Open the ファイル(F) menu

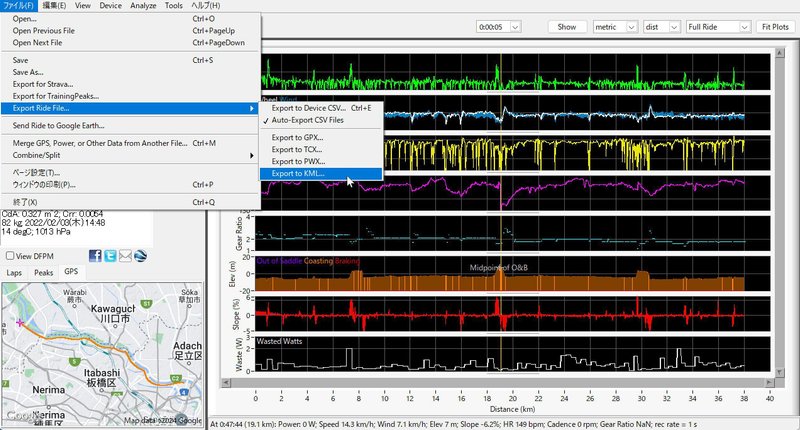[x=18, y=6]
